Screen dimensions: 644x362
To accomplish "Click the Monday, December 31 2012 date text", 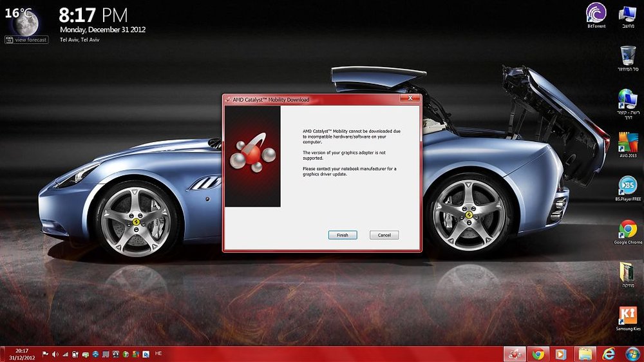I will click(x=102, y=30).
